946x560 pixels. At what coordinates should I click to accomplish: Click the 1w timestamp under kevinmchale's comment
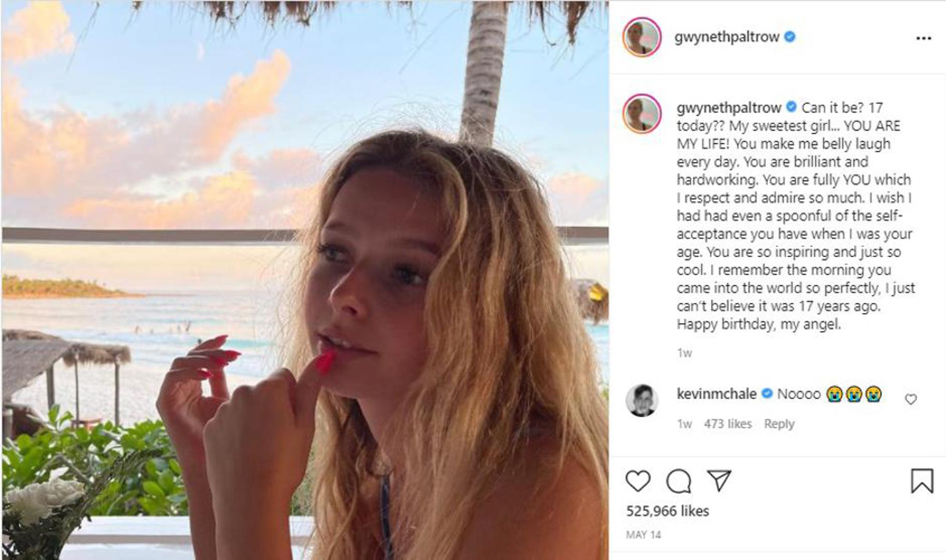pyautogui.click(x=684, y=424)
